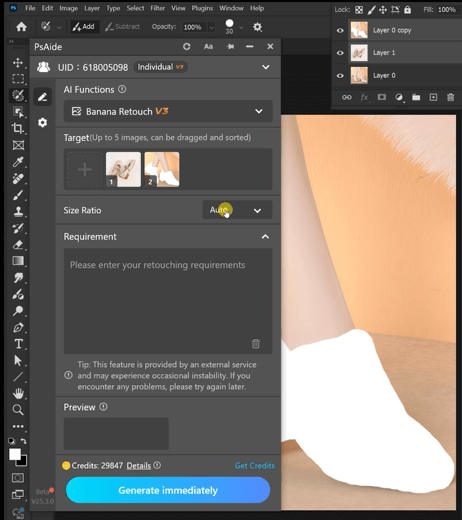Clear requirement text with trash icon

256,344
